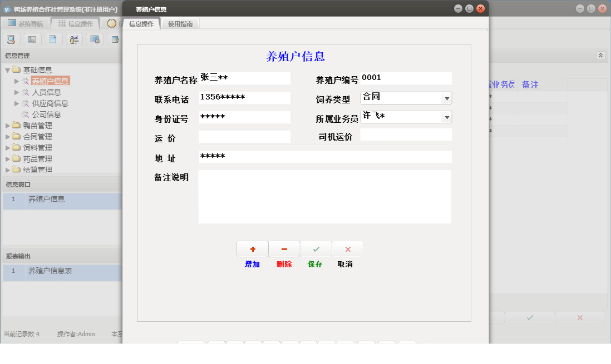Click the blank document toolbar icon
The height and width of the screenshot is (364, 611).
(53, 39)
